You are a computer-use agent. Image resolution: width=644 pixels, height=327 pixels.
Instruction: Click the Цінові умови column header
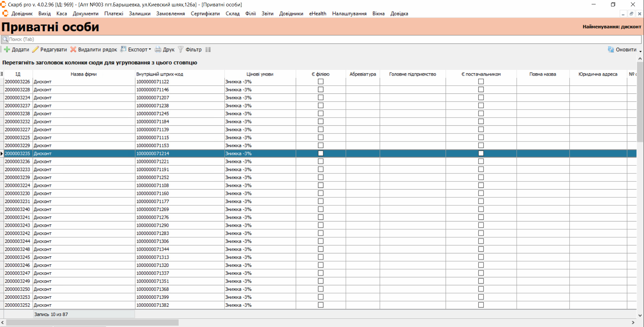tap(260, 74)
